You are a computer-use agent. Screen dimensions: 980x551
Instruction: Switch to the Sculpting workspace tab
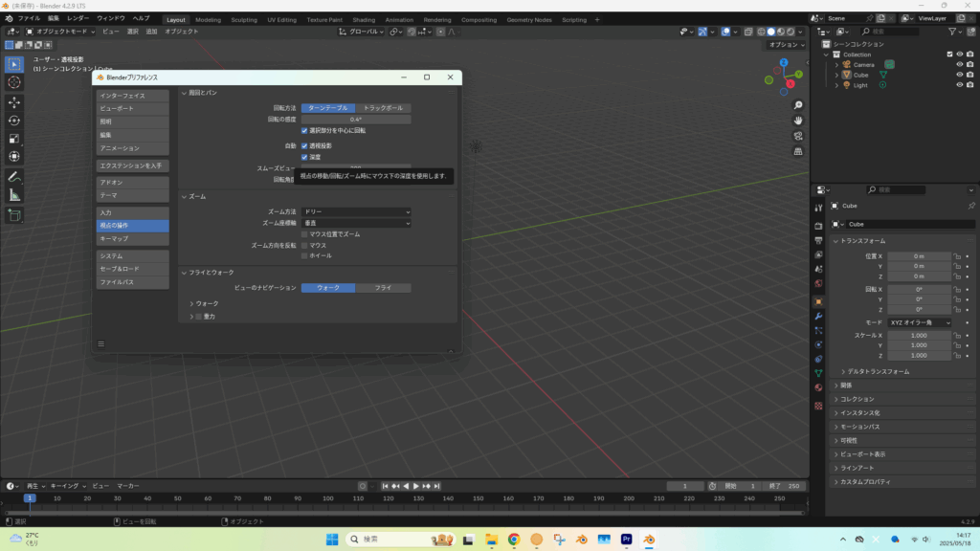[244, 19]
